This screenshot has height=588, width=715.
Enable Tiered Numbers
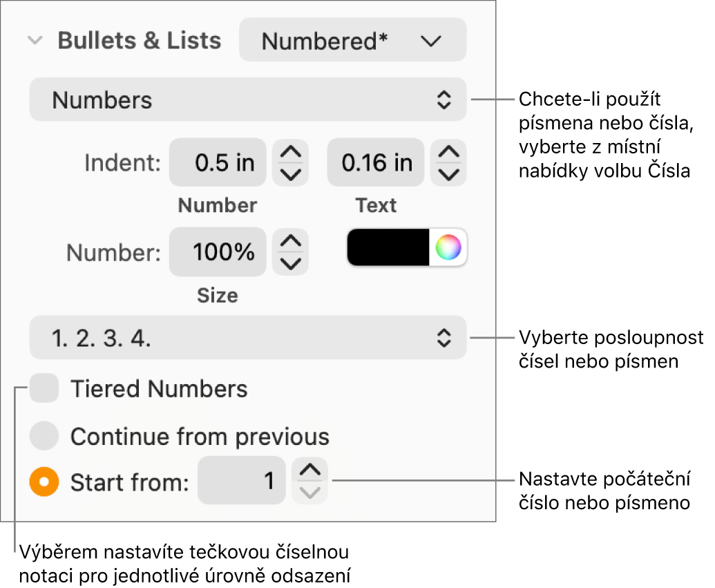click(44, 388)
